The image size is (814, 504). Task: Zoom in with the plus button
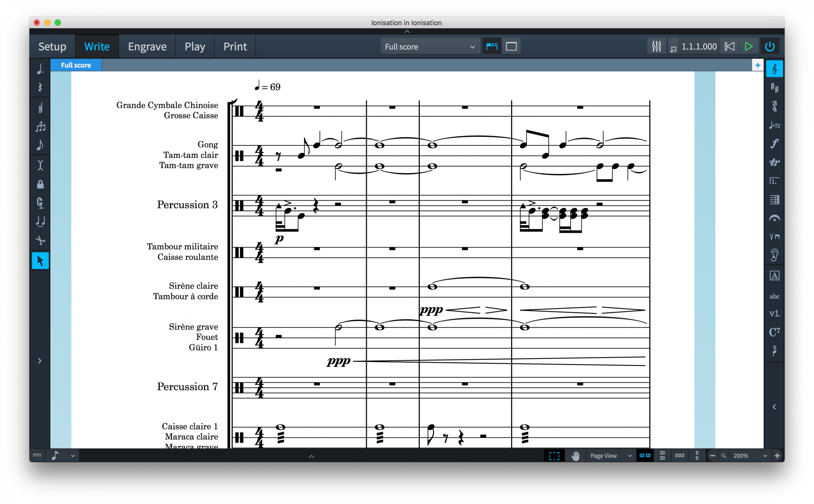tap(777, 456)
